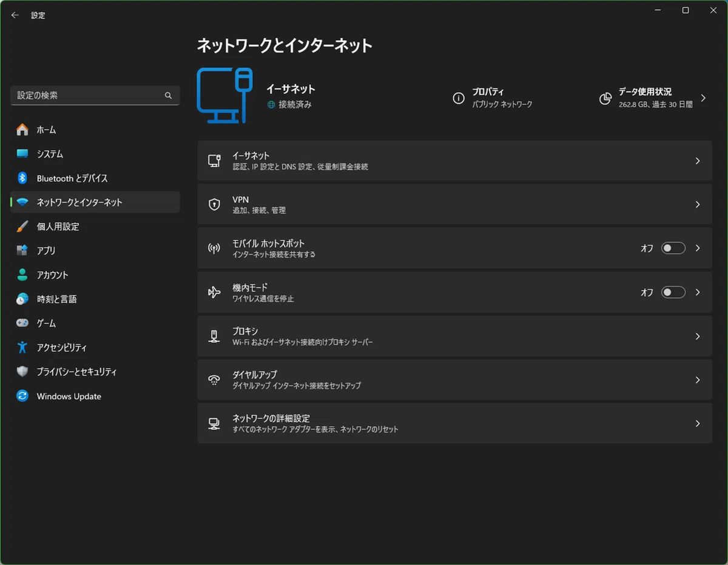Open プライバシーとセキュリティ in sidebar
728x565 pixels.
(x=95, y=372)
